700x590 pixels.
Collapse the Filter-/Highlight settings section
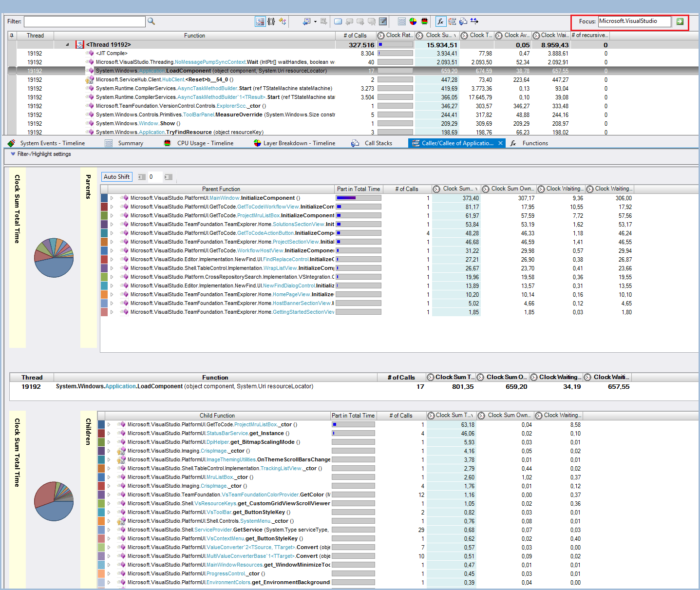click(12, 154)
